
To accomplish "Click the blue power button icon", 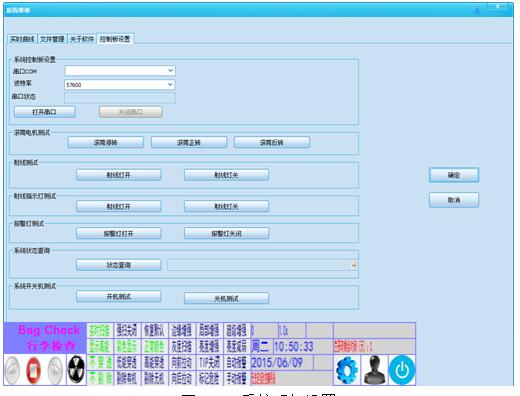I will tap(402, 370).
